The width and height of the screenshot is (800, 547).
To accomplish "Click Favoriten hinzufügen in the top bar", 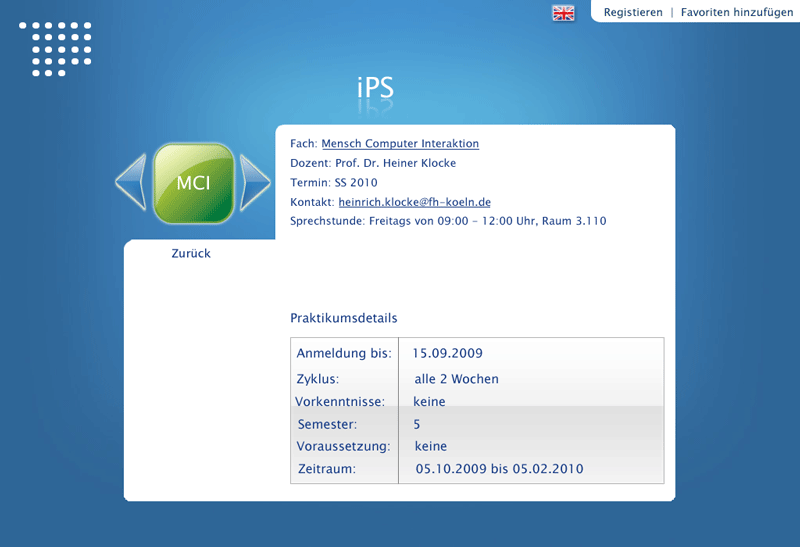I will (x=737, y=12).
